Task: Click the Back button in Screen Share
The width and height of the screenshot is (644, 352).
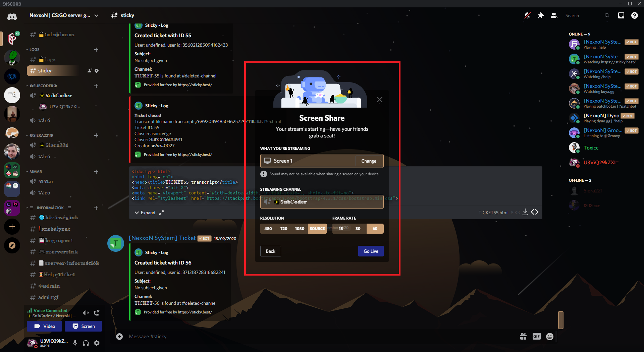Action: pos(270,251)
